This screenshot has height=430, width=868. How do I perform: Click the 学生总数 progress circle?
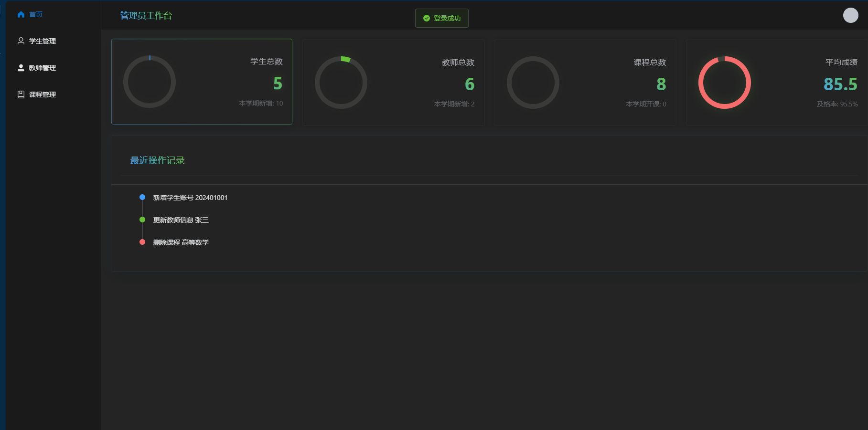150,82
